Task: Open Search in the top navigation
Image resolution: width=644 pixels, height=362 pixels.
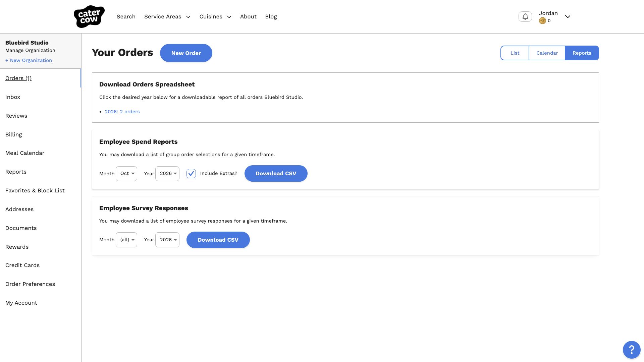Action: 126,16
